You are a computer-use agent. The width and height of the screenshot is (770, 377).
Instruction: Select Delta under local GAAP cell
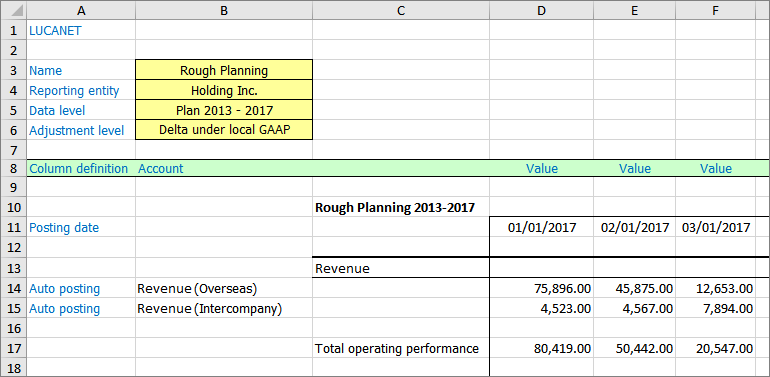click(x=224, y=130)
